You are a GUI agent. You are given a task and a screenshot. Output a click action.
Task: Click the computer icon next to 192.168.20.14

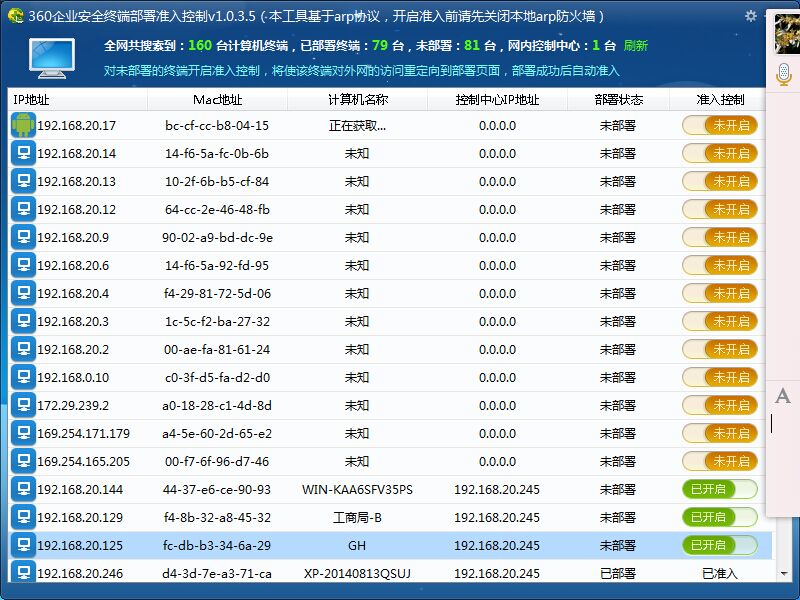click(x=23, y=153)
